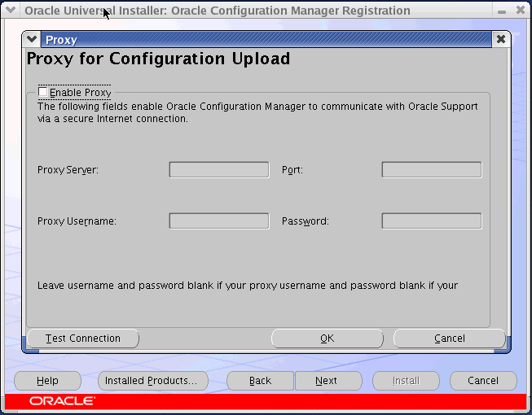Image resolution: width=532 pixels, height=415 pixels.
Task: Click the Oracle logo in red bar
Action: (x=62, y=401)
